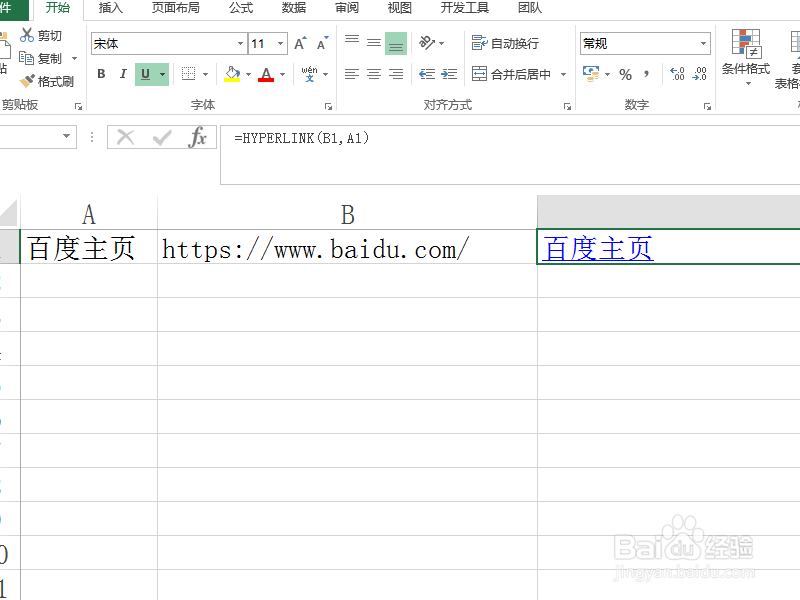Open the font (字体) group dialog launcher
Image resolution: width=800 pixels, height=600 pixels.
[328, 106]
